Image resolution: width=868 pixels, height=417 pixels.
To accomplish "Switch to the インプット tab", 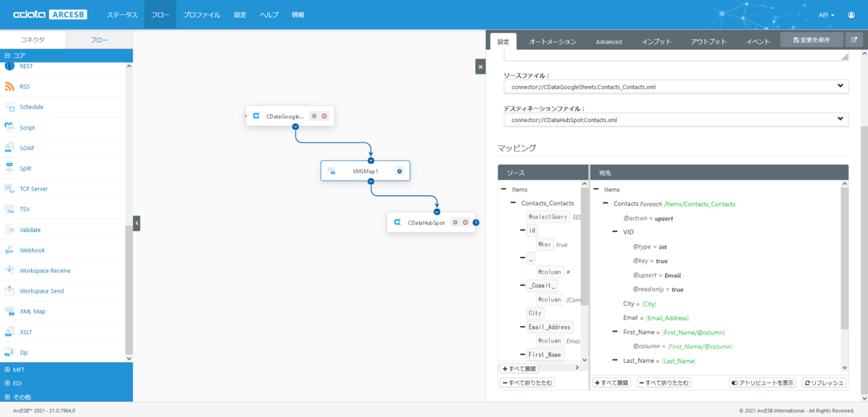I will 657,41.
